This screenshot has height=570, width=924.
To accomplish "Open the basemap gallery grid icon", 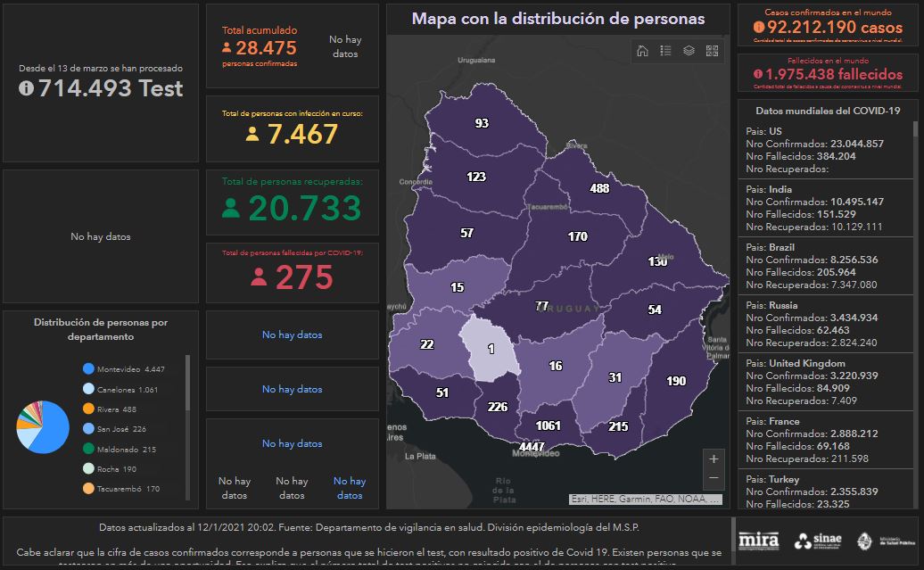I will [712, 51].
